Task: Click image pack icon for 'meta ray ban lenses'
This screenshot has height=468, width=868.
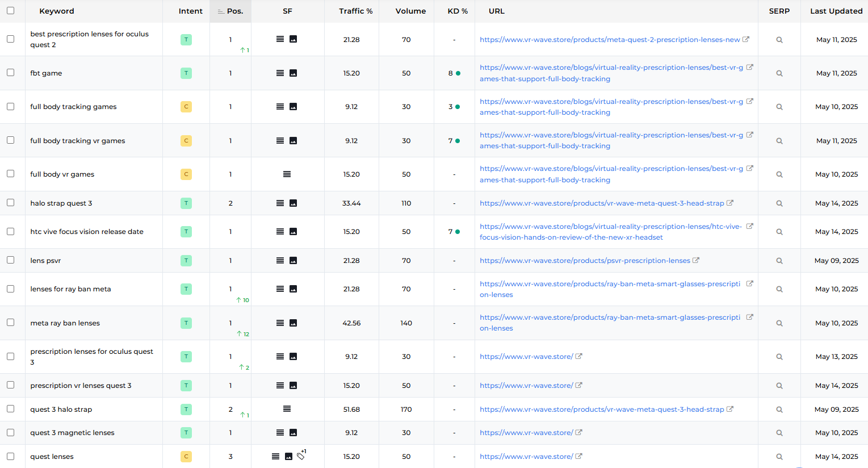Action: click(x=293, y=323)
